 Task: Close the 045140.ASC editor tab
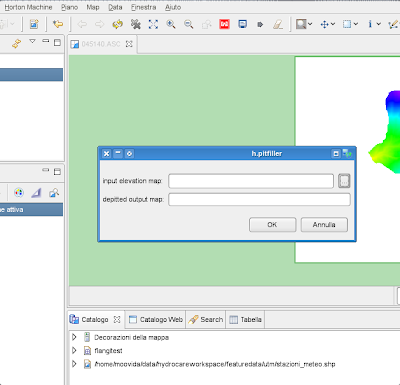tap(129, 44)
